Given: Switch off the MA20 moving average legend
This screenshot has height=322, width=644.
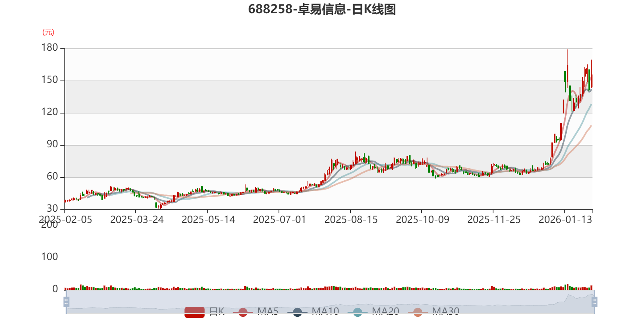Looking at the screenshot, I should click(x=373, y=312).
